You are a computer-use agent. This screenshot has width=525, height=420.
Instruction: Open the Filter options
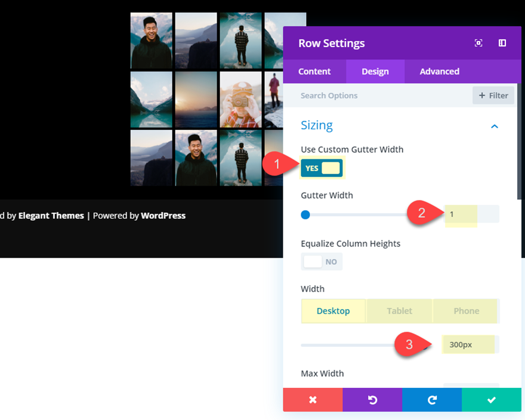pyautogui.click(x=493, y=95)
